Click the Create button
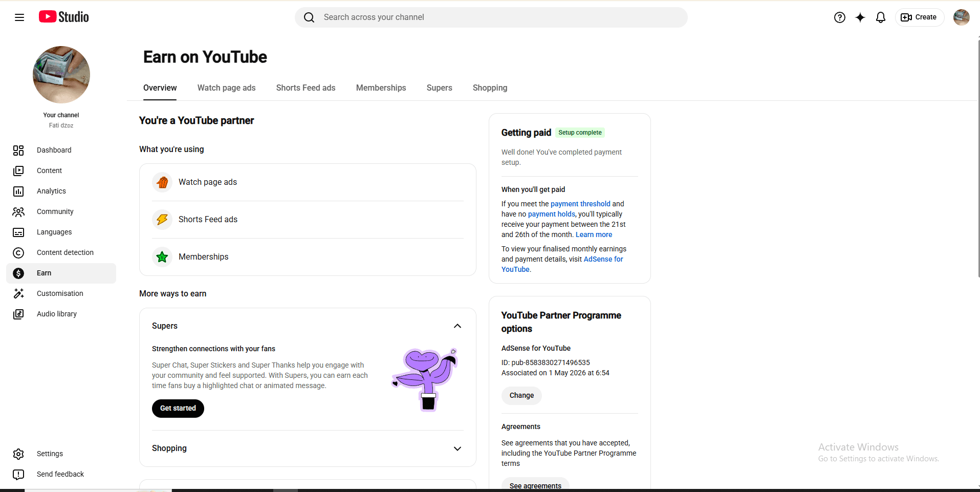 (920, 17)
